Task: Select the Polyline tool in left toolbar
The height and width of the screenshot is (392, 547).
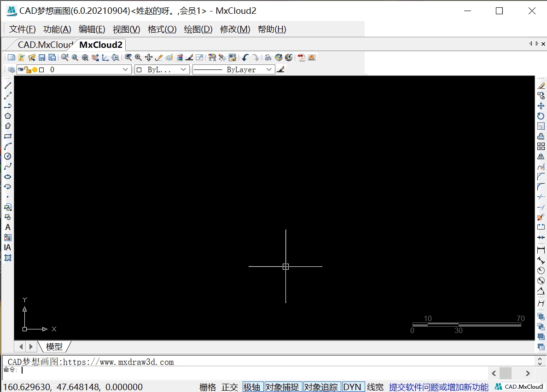Action: tap(8, 105)
